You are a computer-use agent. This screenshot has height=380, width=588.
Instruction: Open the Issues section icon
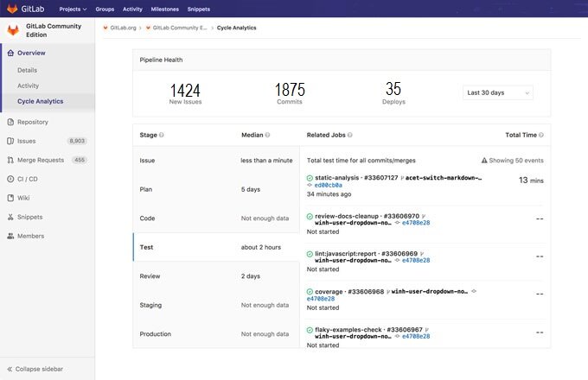[x=10, y=141]
